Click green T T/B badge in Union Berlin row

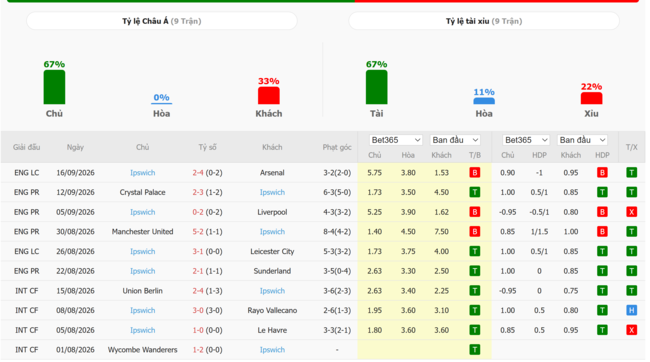coord(475,291)
